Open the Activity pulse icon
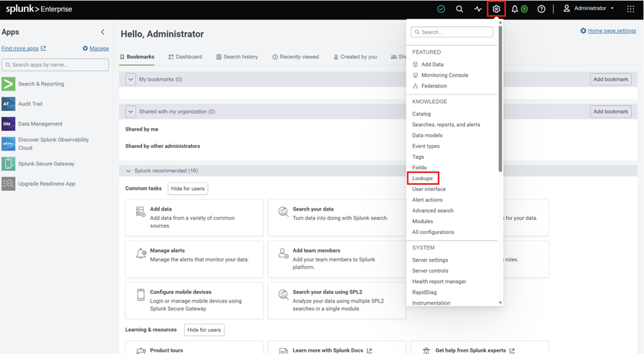 point(478,9)
